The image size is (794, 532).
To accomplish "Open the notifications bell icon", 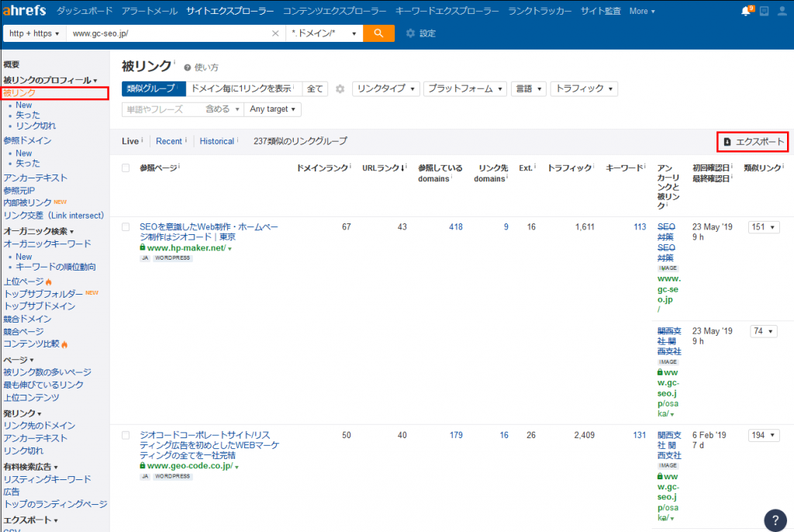I will (745, 11).
